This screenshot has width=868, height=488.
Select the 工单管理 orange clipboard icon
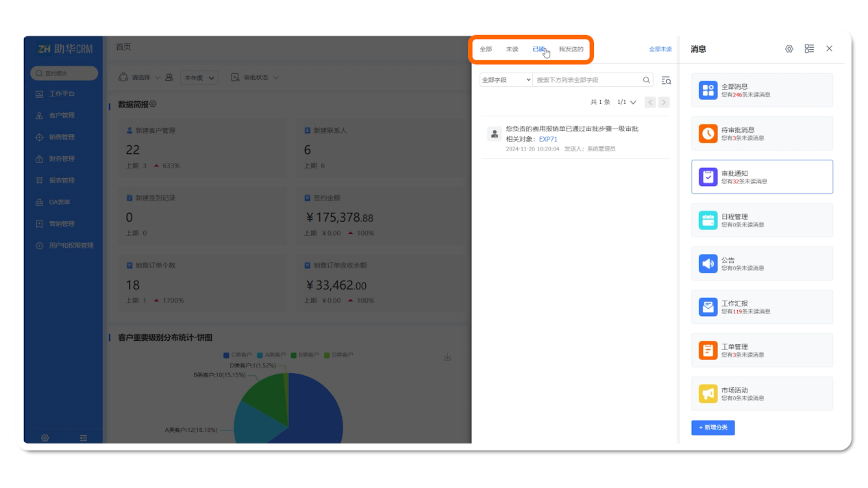coord(708,350)
